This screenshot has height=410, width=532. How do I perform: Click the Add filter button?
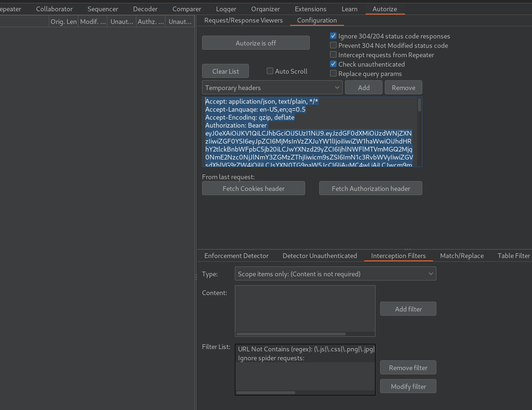408,309
